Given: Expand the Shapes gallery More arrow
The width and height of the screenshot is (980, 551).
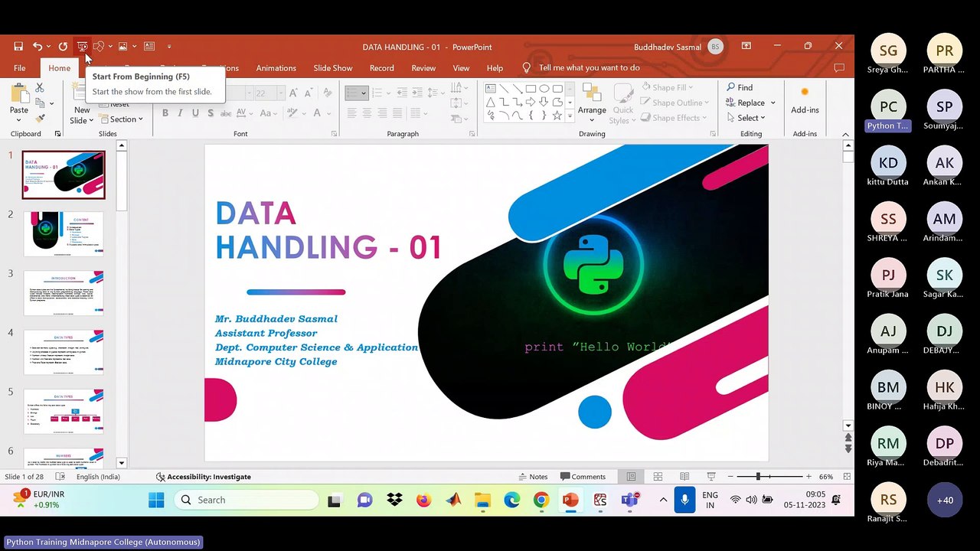Looking at the screenshot, I should [570, 116].
